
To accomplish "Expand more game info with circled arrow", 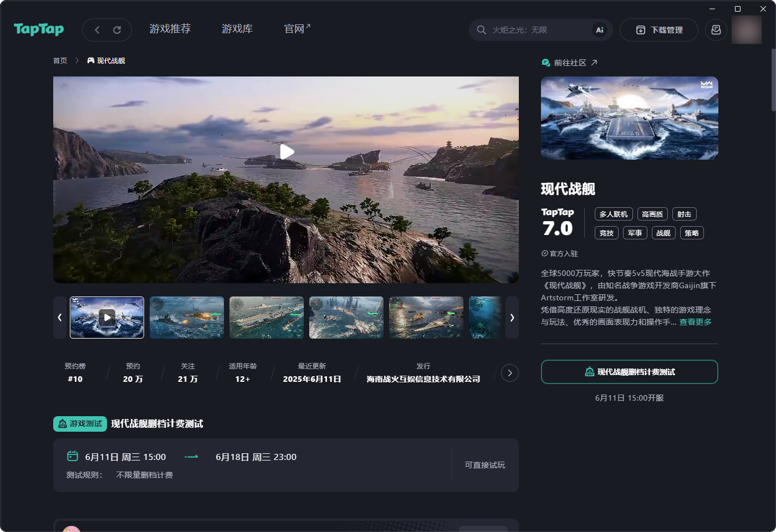I will coord(510,373).
